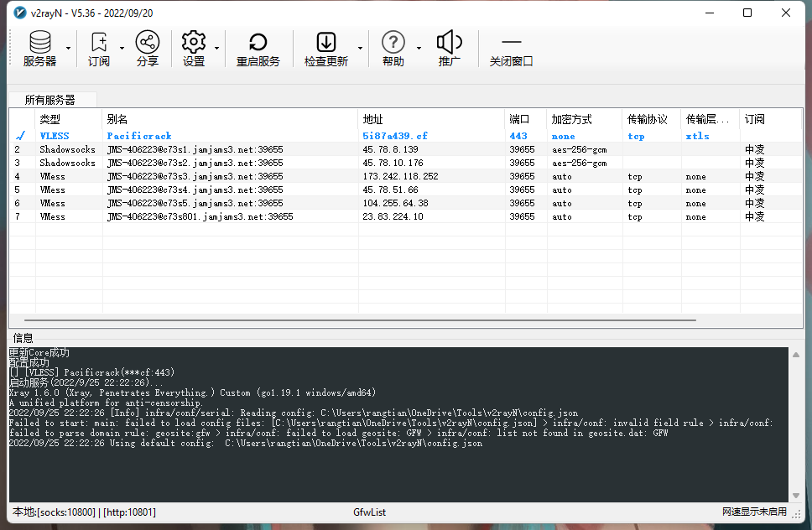The height and width of the screenshot is (530, 812).
Task: Click the log panel scroll up arrow
Action: 796,355
